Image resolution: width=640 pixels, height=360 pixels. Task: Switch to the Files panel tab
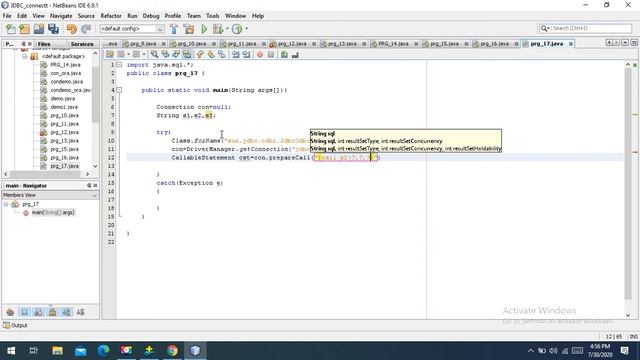point(44,44)
